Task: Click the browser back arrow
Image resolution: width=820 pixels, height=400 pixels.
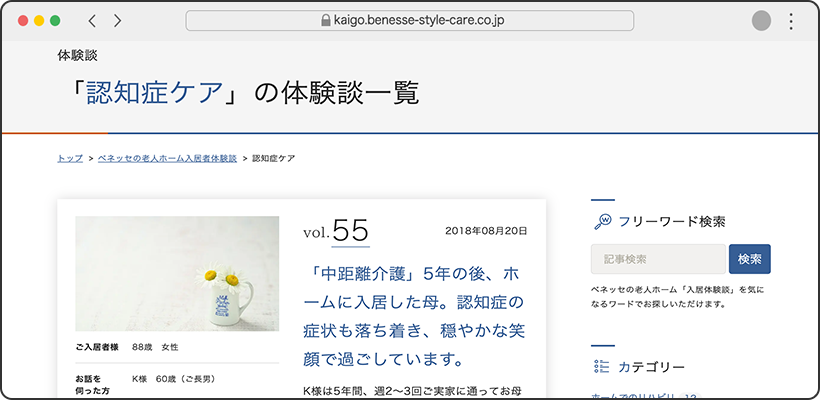Action: point(92,21)
